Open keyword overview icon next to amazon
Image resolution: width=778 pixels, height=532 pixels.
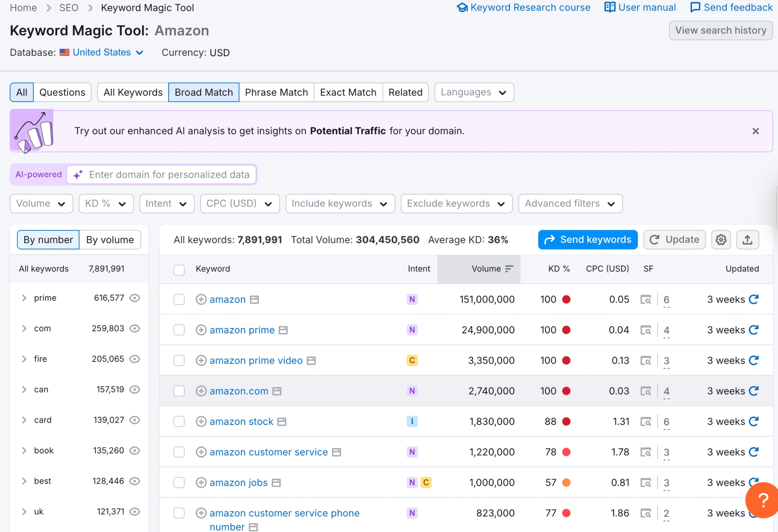(x=255, y=300)
